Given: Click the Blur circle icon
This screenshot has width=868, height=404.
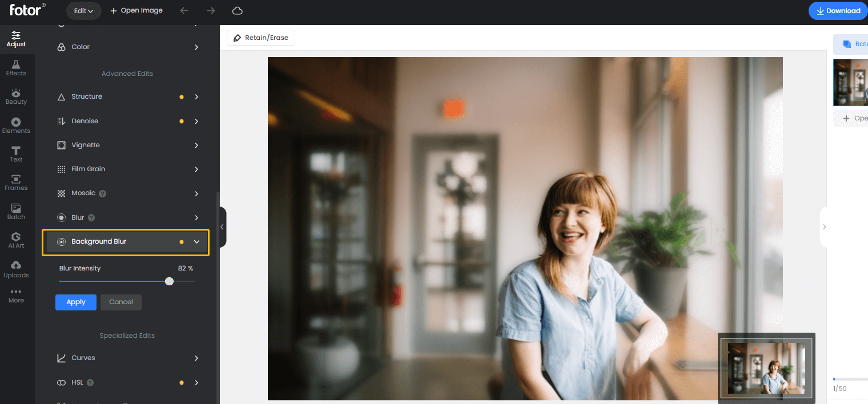Looking at the screenshot, I should [x=61, y=218].
